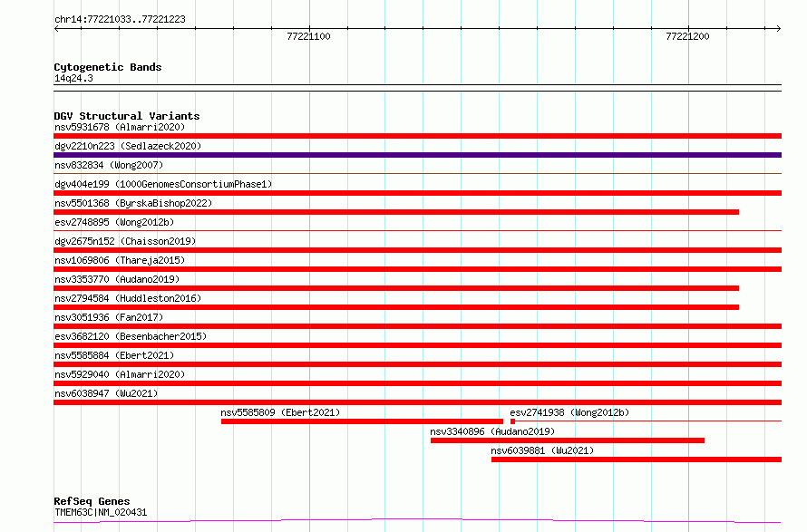Click the chr14:77221033..77221223 coordinate label
The image size is (807, 532).
120,19
